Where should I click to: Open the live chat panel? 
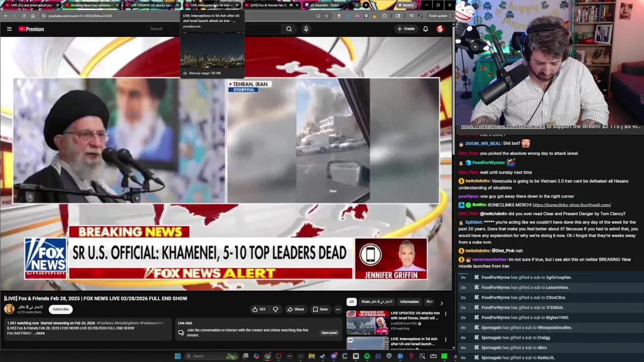[x=329, y=333]
